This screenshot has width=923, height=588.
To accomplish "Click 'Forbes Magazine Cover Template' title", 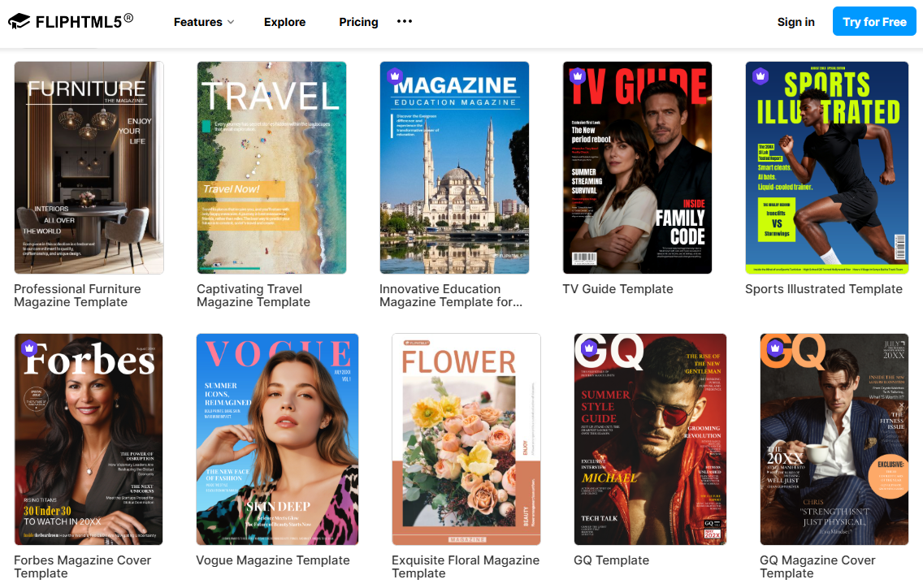I will (x=82, y=567).
